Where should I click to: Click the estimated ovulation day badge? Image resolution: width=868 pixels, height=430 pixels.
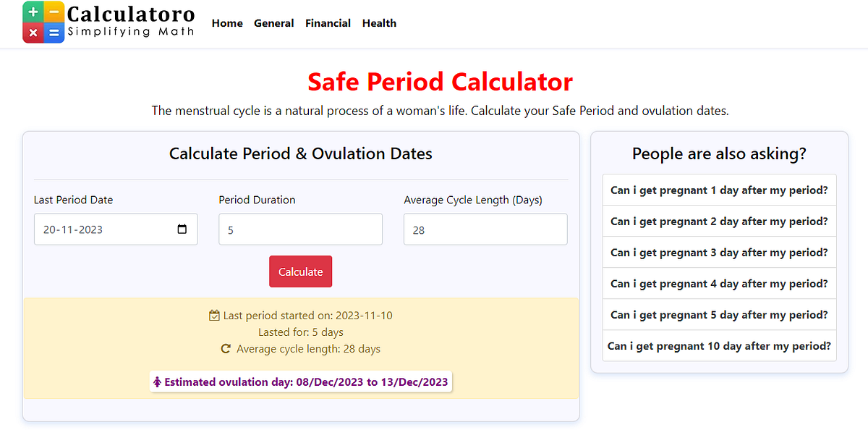pyautogui.click(x=301, y=381)
